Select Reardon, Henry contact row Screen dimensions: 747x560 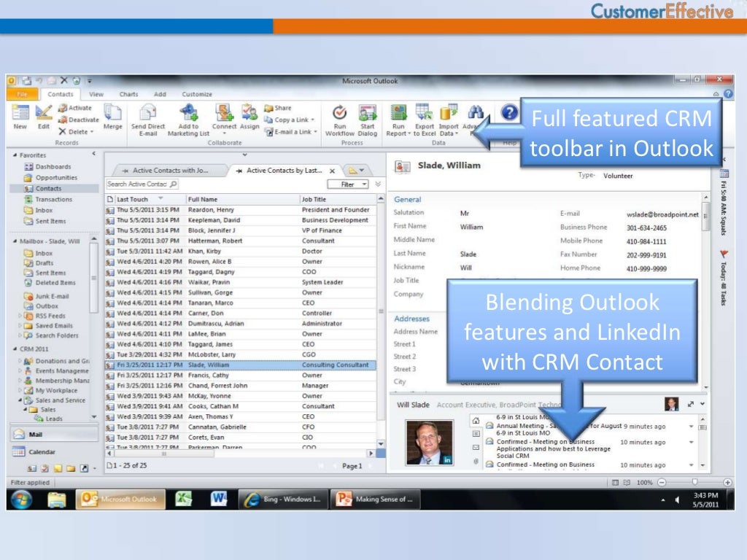coord(241,210)
